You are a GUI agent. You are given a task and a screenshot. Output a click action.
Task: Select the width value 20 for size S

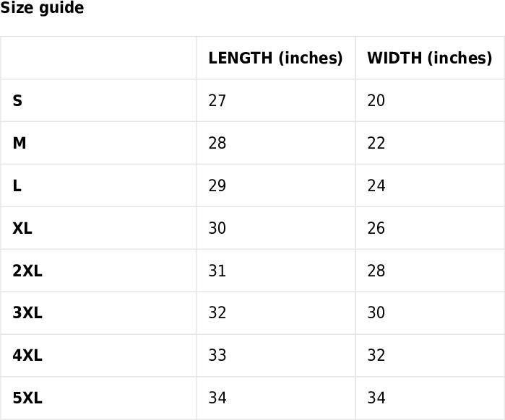pos(376,101)
